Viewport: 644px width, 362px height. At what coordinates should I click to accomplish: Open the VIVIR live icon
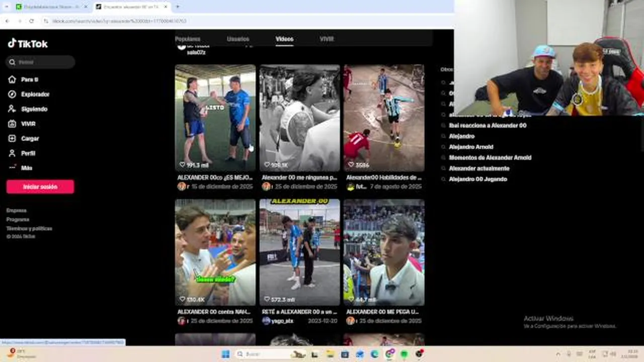12,124
